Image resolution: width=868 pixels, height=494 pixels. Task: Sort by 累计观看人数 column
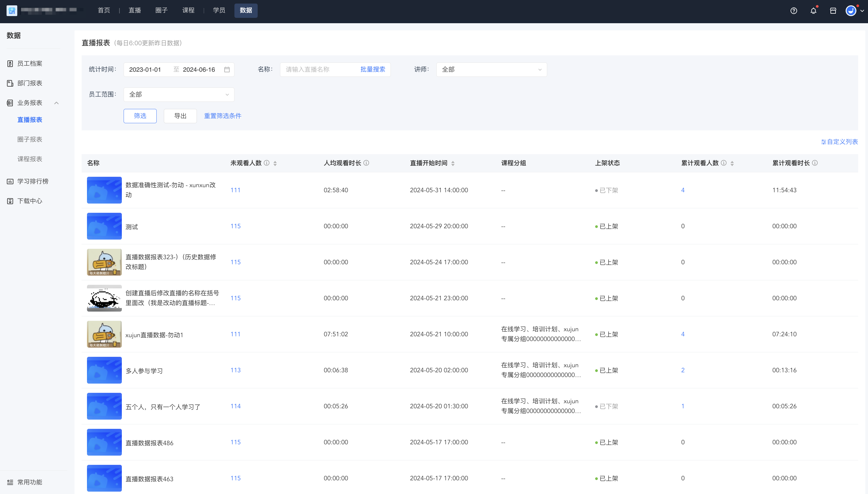tap(732, 164)
